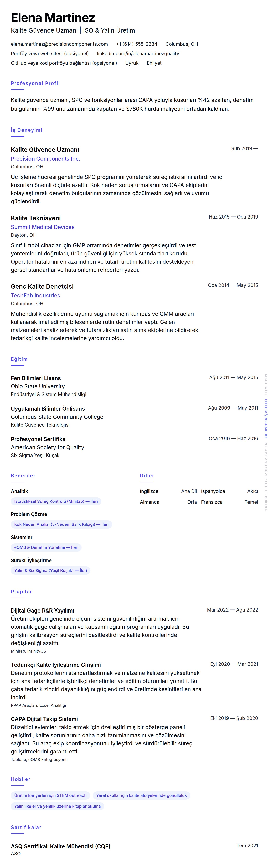
Task: Open the TechFab Industries company link
Action: [x=35, y=295]
